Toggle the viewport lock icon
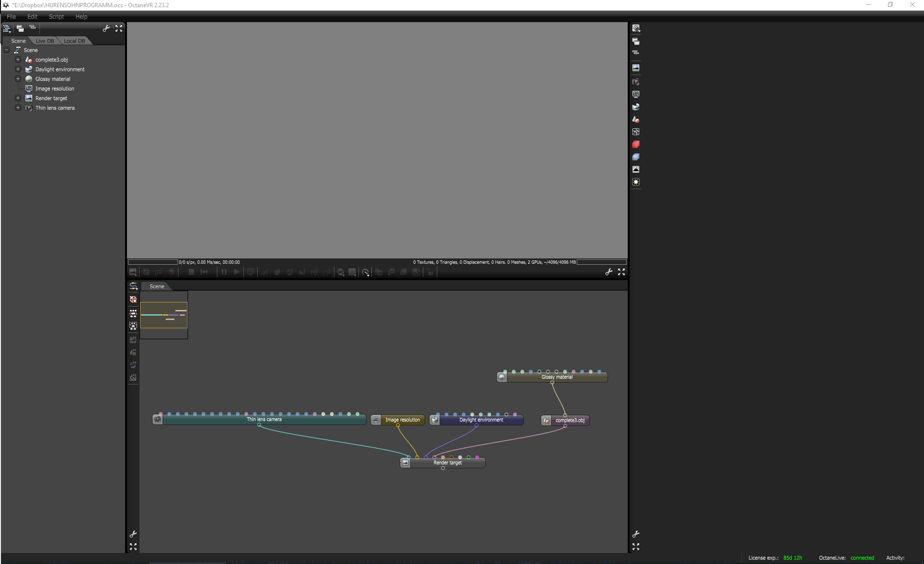 (x=430, y=272)
